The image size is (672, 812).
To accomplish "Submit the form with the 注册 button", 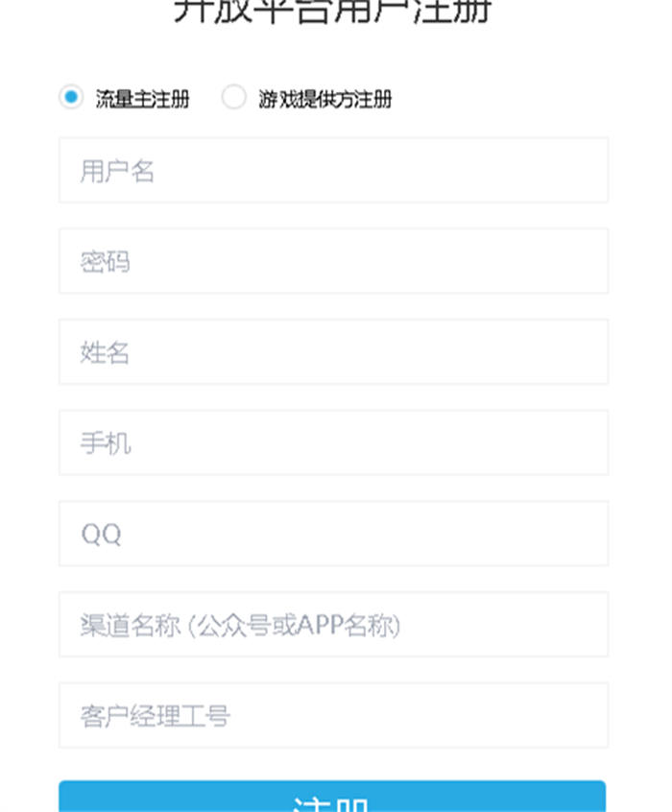I will pyautogui.click(x=332, y=798).
